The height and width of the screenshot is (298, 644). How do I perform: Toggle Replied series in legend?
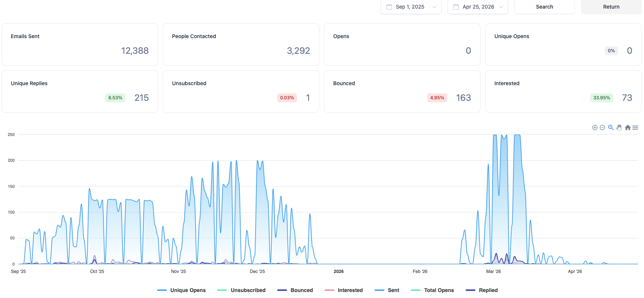[x=482, y=290]
